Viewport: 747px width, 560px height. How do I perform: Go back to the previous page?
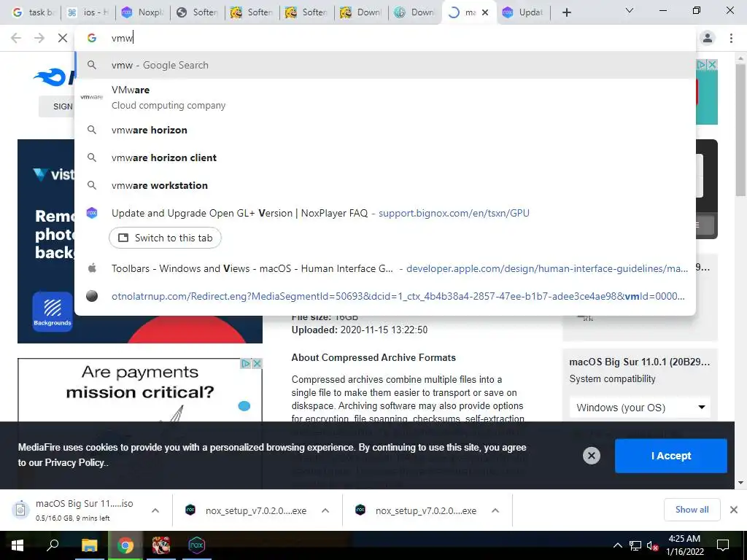point(16,38)
